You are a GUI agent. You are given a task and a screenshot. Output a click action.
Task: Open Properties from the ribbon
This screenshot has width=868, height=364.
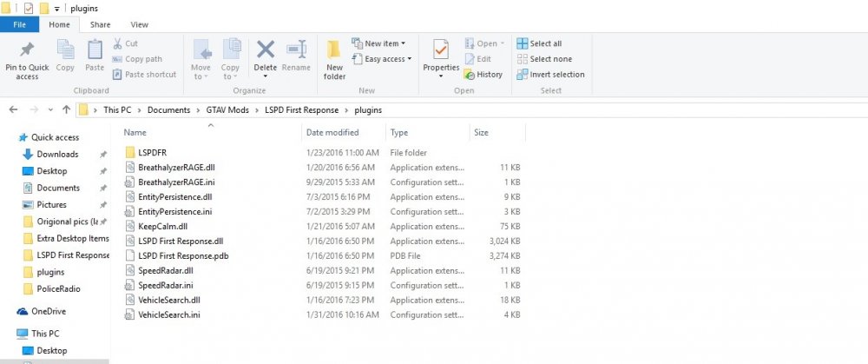441,50
